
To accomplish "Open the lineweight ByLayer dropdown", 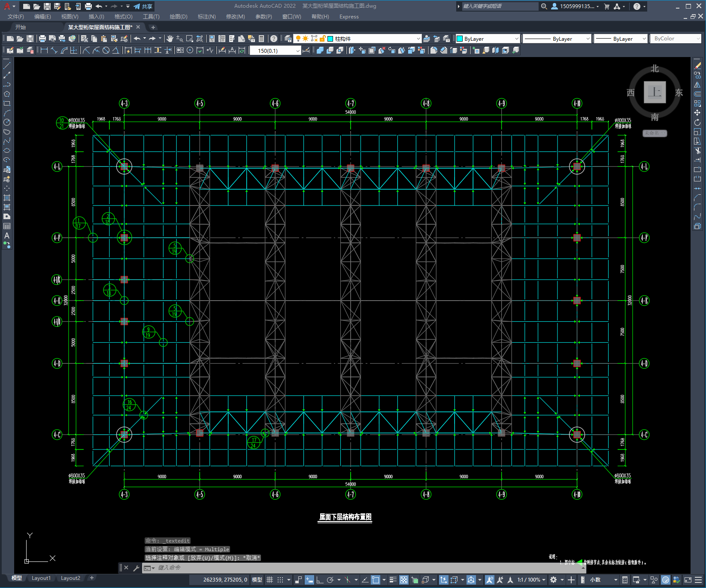I will [x=621, y=39].
